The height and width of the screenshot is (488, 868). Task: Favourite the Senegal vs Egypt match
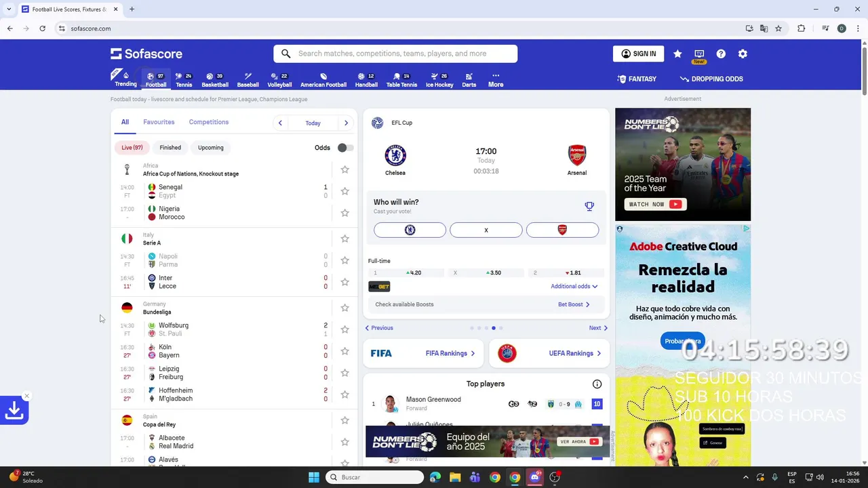[344, 191]
